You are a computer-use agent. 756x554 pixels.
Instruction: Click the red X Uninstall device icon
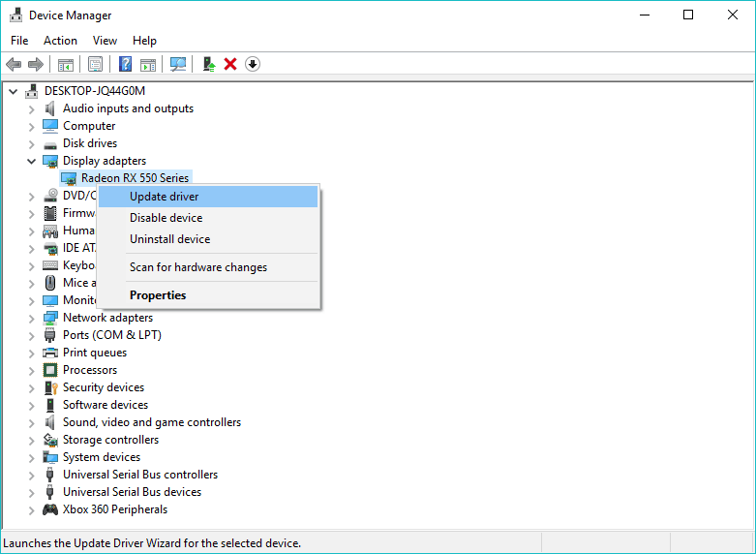coord(230,64)
